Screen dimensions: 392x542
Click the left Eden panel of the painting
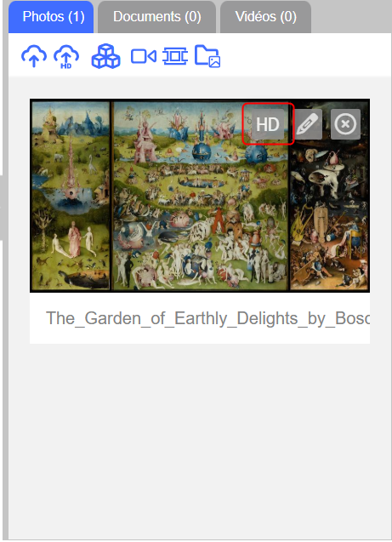click(71, 196)
